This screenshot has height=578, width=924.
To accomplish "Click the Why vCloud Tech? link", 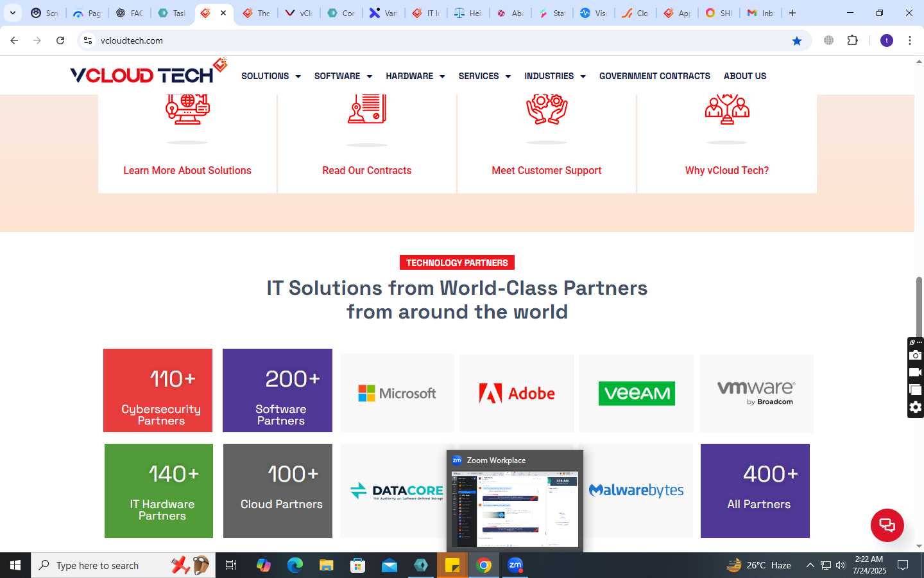I will (x=726, y=170).
